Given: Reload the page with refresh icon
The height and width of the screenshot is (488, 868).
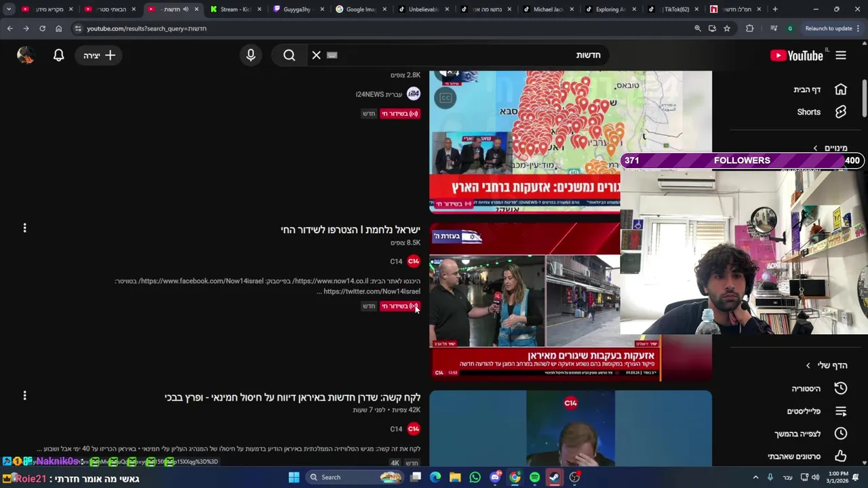Looking at the screenshot, I should tap(42, 28).
